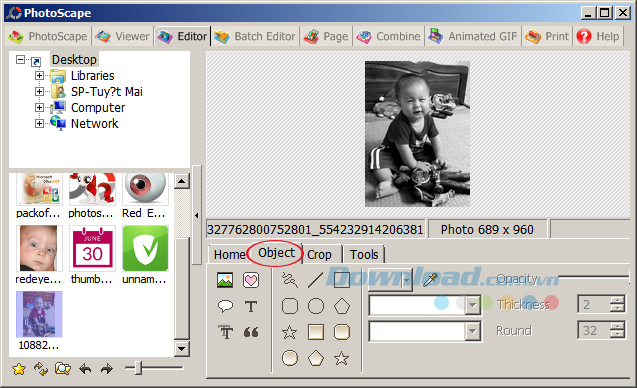Go back with the left arrow icon
Viewport: 637px width, 388px height.
85,368
